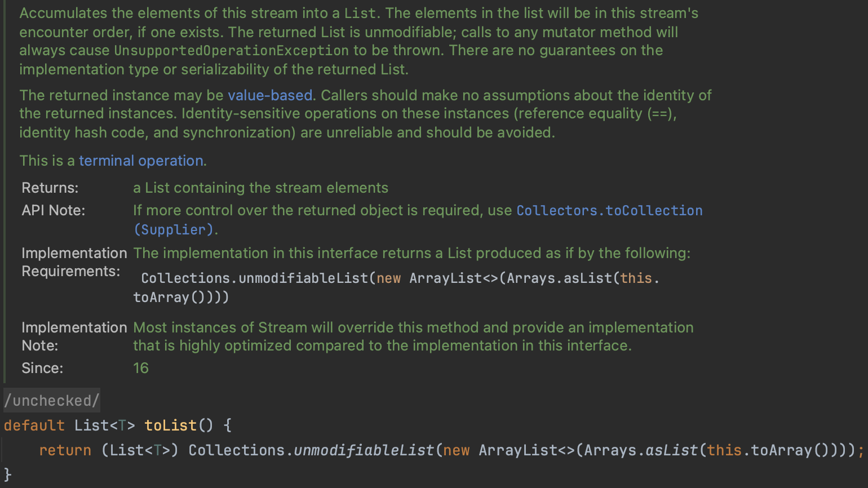
Task: Click the this keyword inside toArray call
Action: (x=725, y=450)
